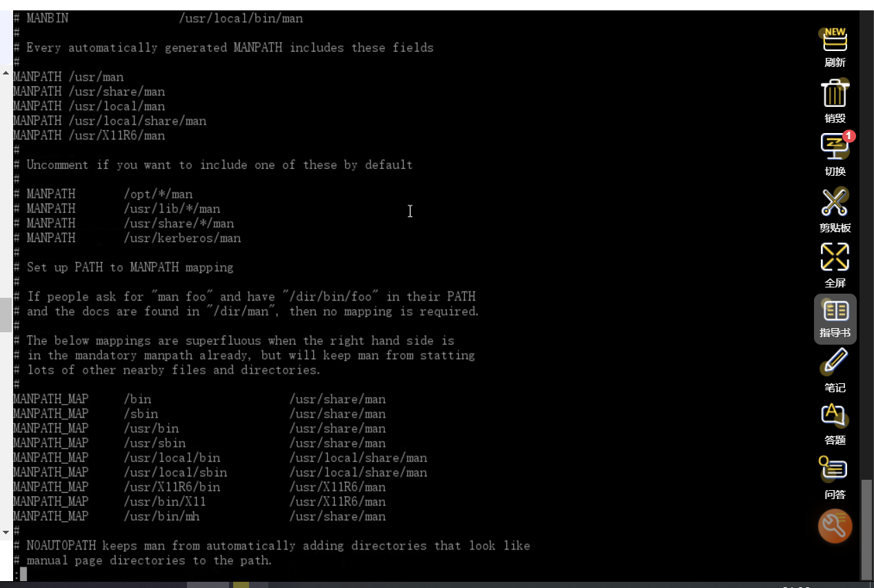Click the MANPATH /usr/X11R6/man line
Image resolution: width=874 pixels, height=588 pixels.
tap(89, 135)
